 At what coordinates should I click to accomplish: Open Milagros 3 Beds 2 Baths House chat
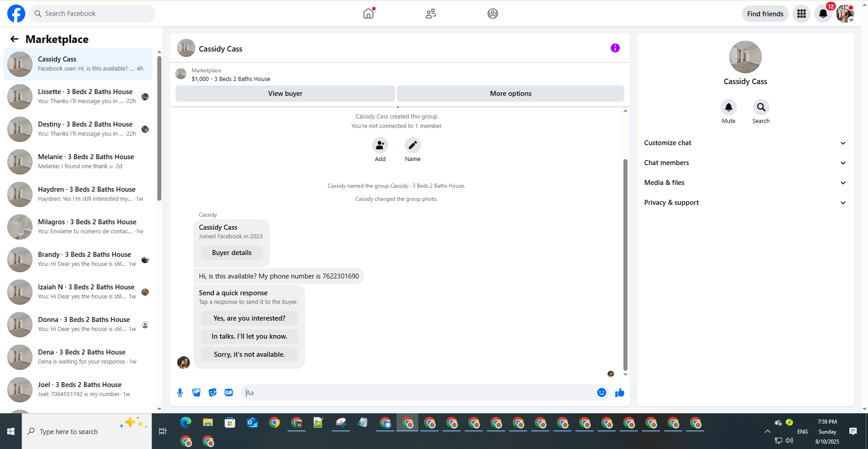click(78, 227)
